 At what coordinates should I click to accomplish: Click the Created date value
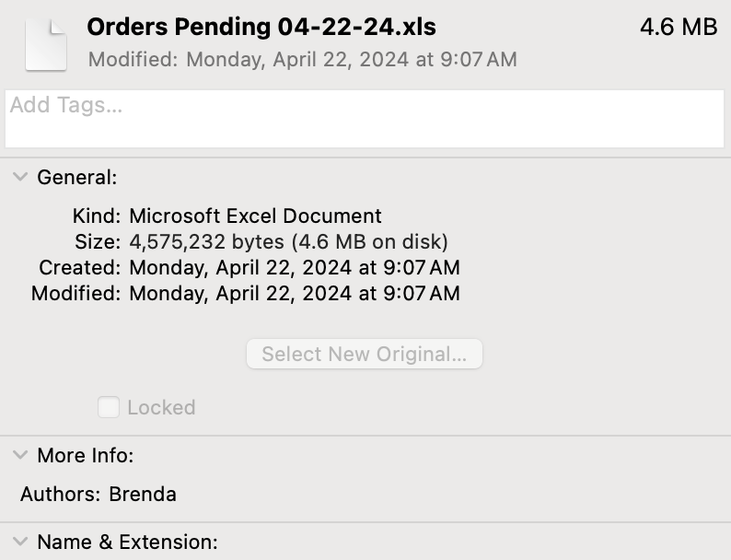pos(295,268)
